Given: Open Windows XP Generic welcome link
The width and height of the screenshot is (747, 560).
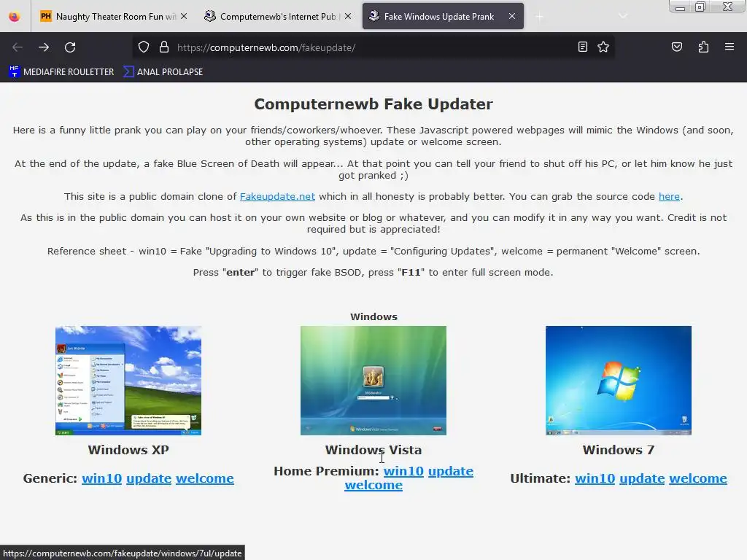Looking at the screenshot, I should pos(205,478).
